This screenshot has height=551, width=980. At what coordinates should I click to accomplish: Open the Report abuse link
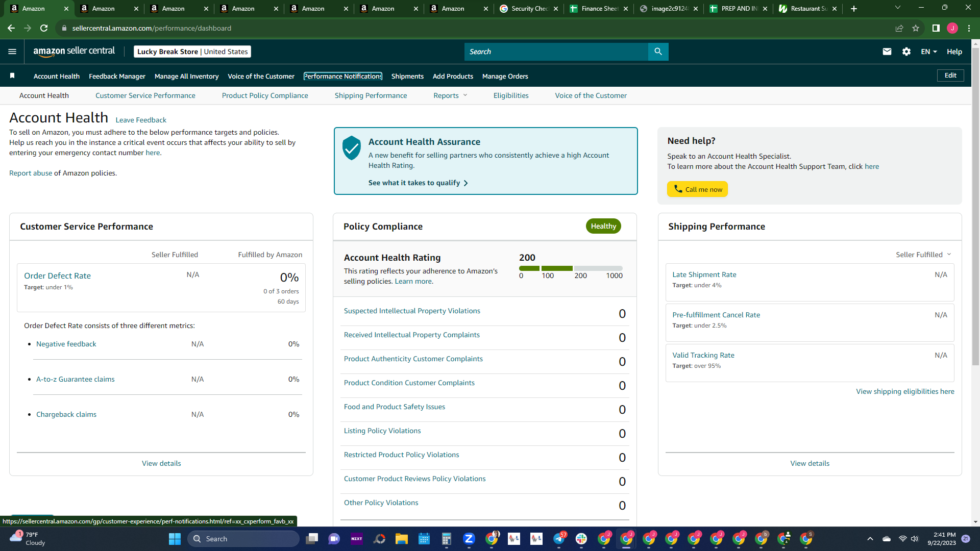click(x=31, y=173)
